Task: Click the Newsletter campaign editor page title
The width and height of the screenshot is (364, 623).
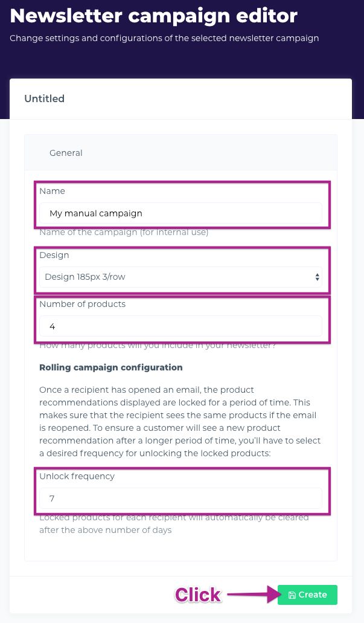Action: pos(154,16)
